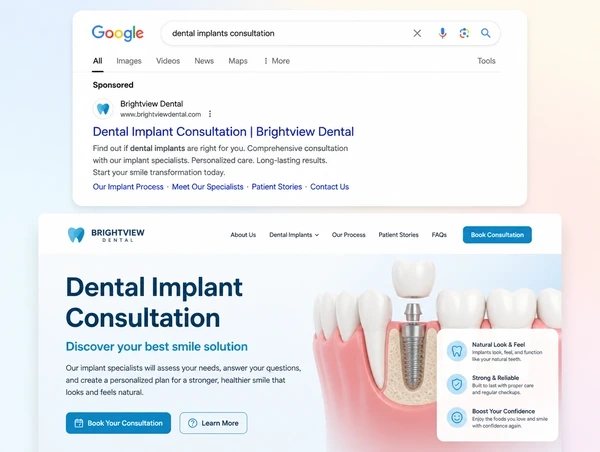Click the Book Consultation header button
This screenshot has height=452, width=600.
click(497, 235)
